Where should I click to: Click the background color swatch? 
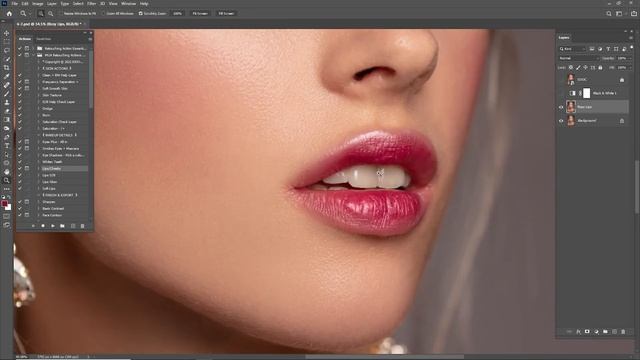point(9,207)
